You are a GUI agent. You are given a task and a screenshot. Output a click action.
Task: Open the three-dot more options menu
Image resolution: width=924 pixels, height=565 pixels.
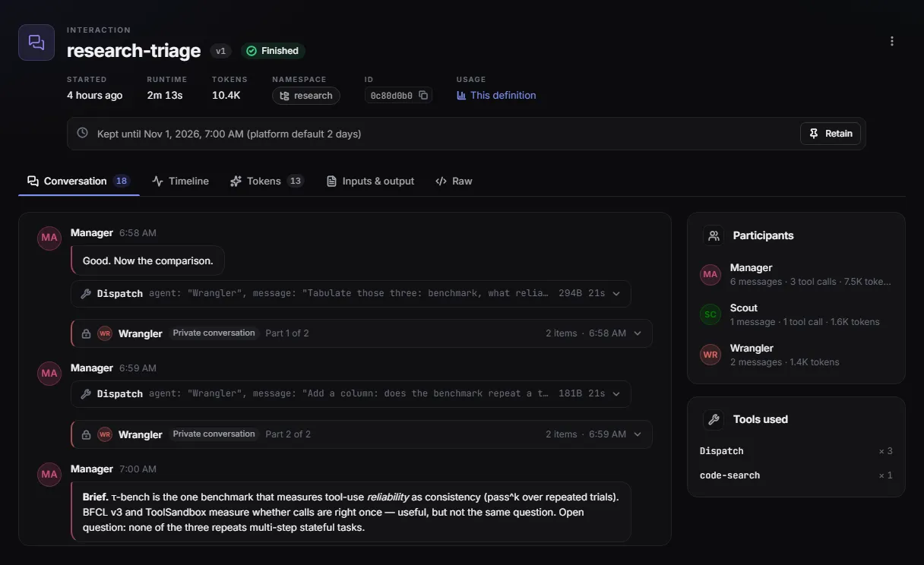(892, 41)
